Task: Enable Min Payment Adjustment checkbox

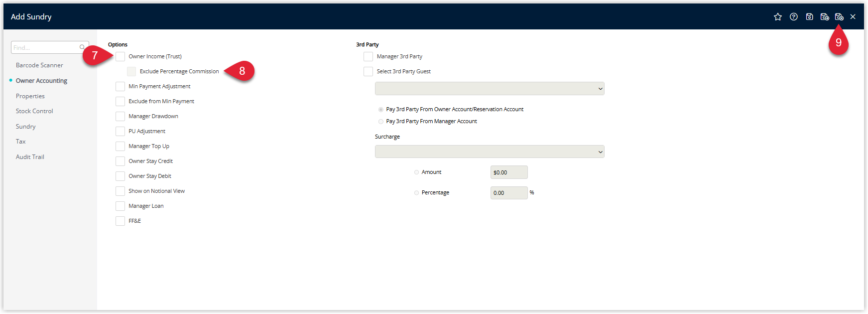Action: pos(121,86)
